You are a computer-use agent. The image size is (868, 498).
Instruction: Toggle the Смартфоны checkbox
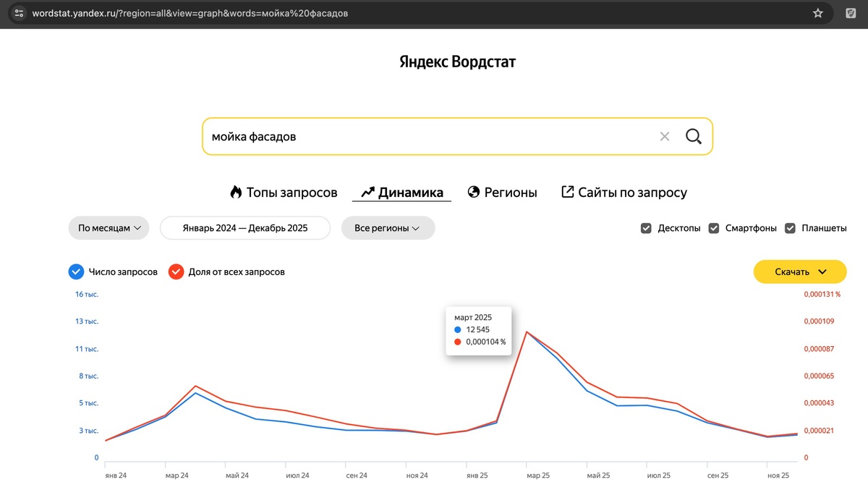pyautogui.click(x=713, y=228)
